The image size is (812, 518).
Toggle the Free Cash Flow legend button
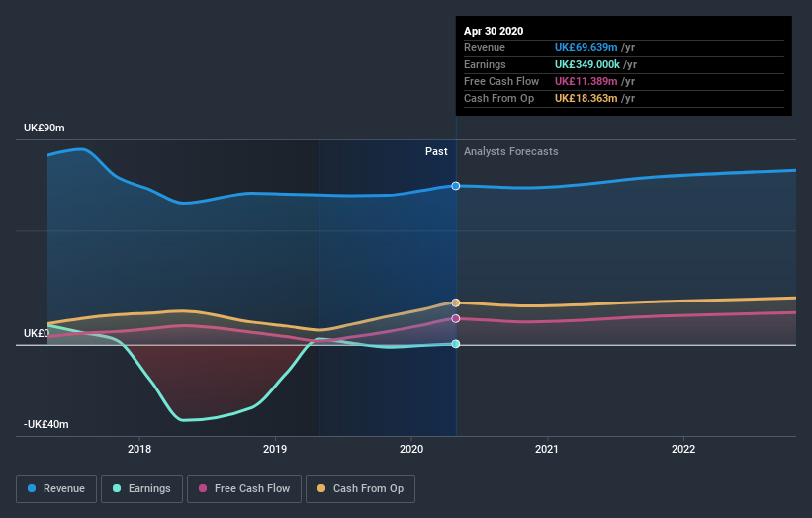point(244,489)
